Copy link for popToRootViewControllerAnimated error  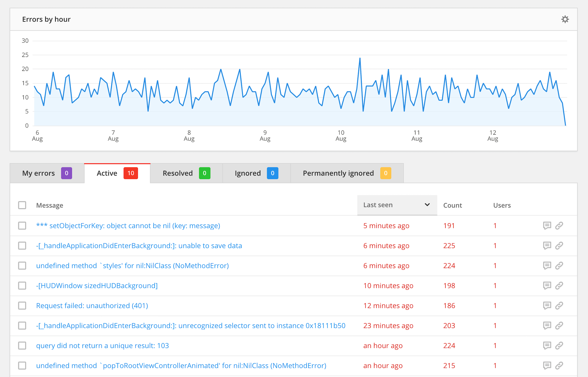[x=560, y=366]
